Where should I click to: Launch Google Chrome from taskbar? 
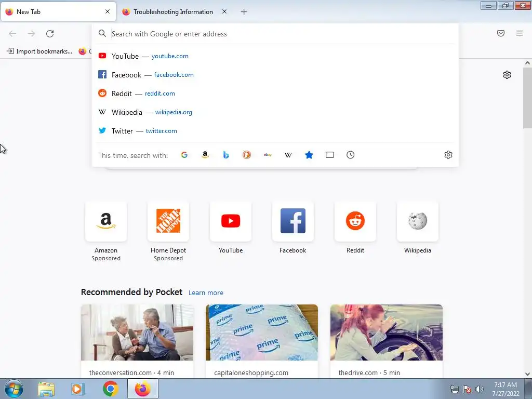coord(110,389)
